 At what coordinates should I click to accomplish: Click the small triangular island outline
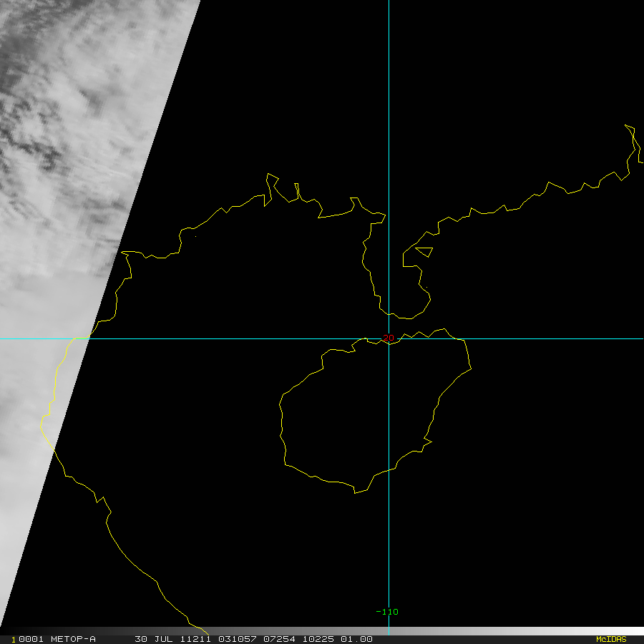(x=425, y=251)
